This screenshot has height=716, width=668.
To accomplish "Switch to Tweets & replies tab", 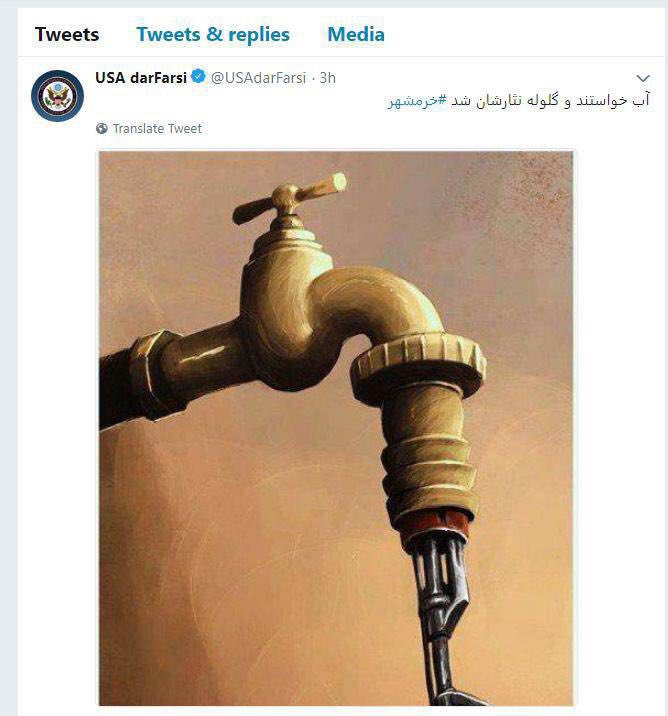I will [213, 35].
